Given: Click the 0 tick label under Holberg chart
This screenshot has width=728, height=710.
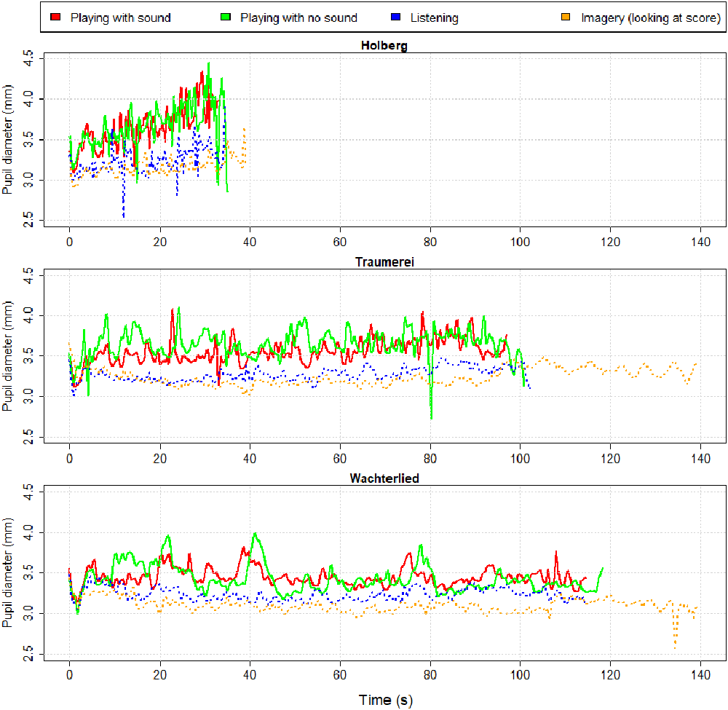Looking at the screenshot, I should tap(70, 242).
